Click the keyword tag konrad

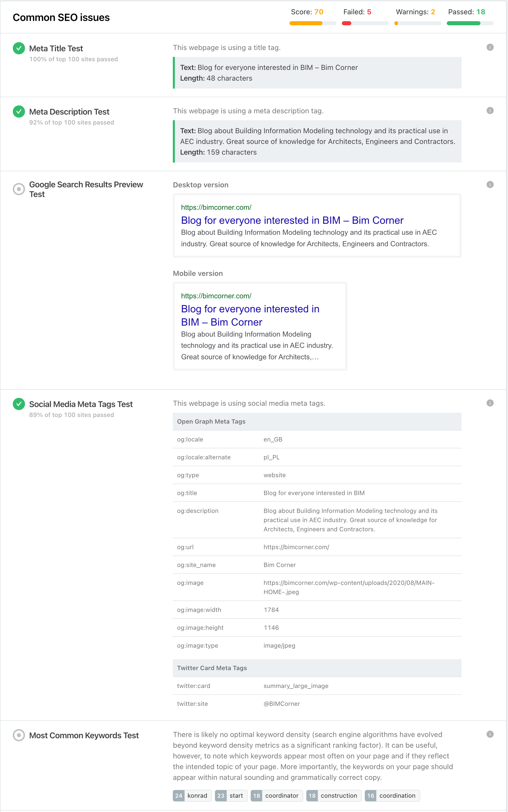(192, 796)
